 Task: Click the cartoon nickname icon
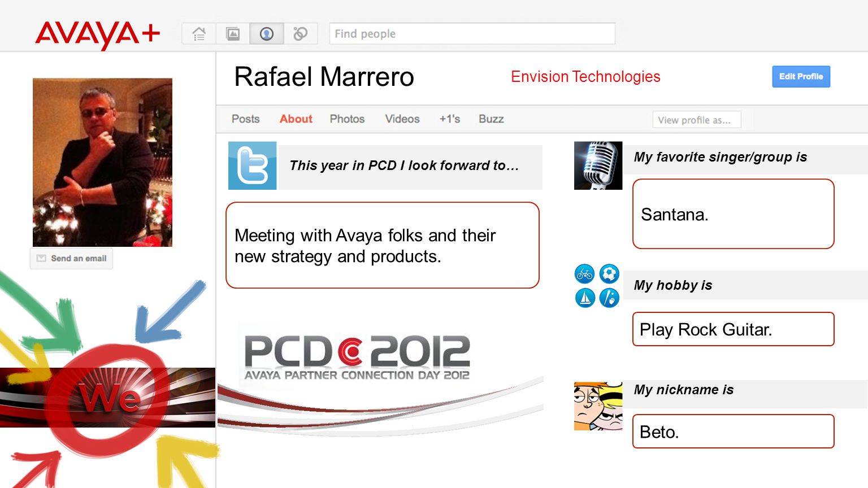(x=598, y=406)
